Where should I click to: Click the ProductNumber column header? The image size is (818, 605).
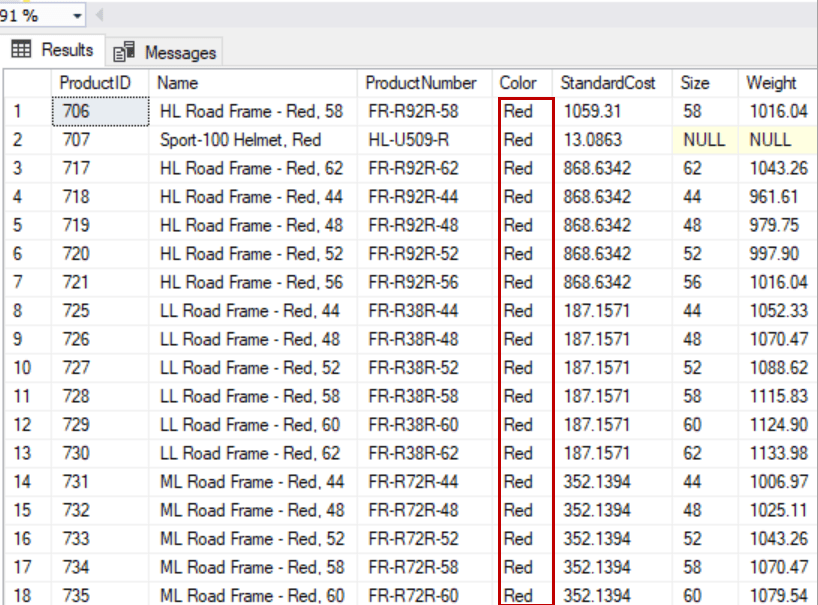(x=420, y=83)
